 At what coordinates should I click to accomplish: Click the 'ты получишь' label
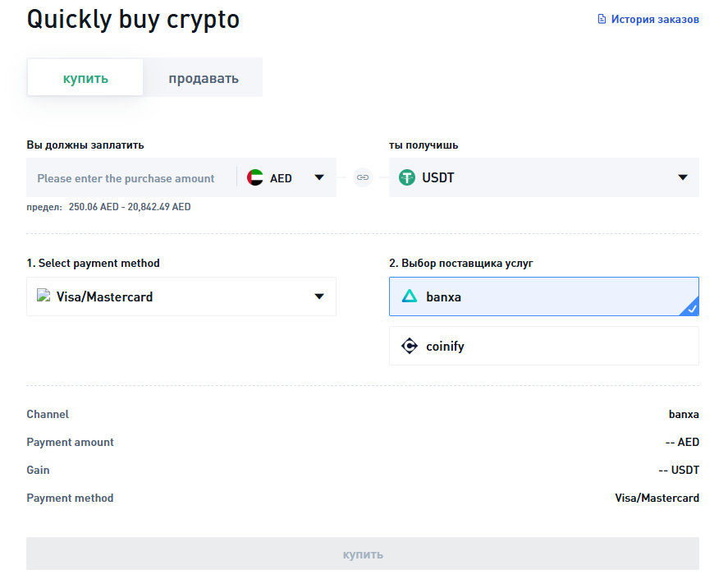click(x=424, y=145)
